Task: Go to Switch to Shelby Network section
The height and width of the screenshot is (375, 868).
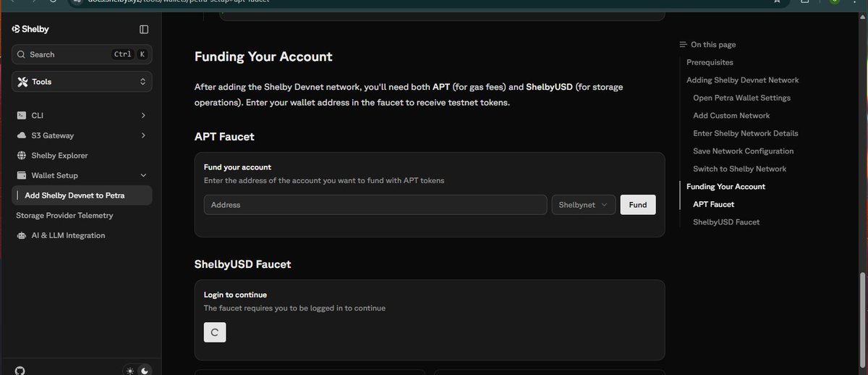Action: [x=739, y=169]
